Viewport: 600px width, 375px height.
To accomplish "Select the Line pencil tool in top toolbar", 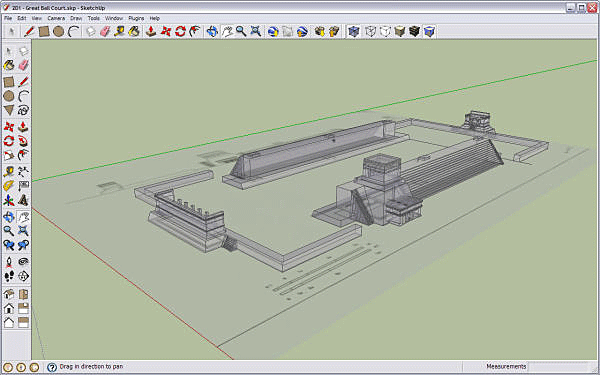I will pos(29,31).
